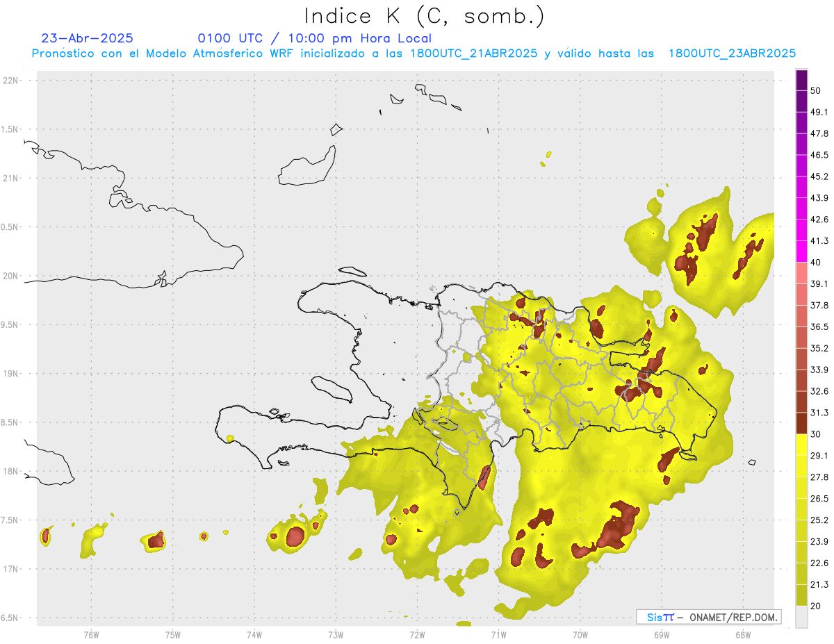This screenshot has height=644, width=834.
Task: Click the longitude label "74W"
Action: tap(254, 635)
